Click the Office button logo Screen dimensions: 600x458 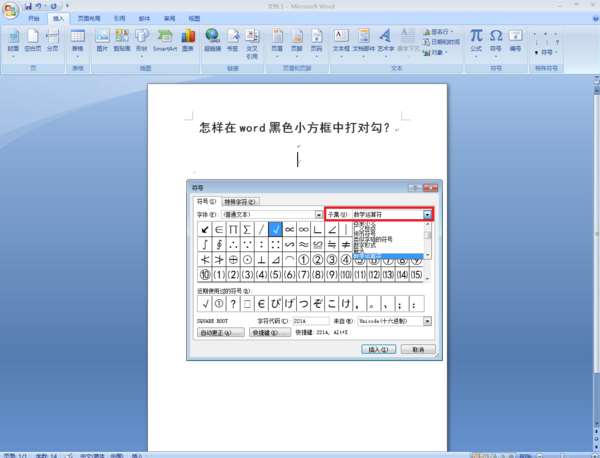[x=11, y=10]
